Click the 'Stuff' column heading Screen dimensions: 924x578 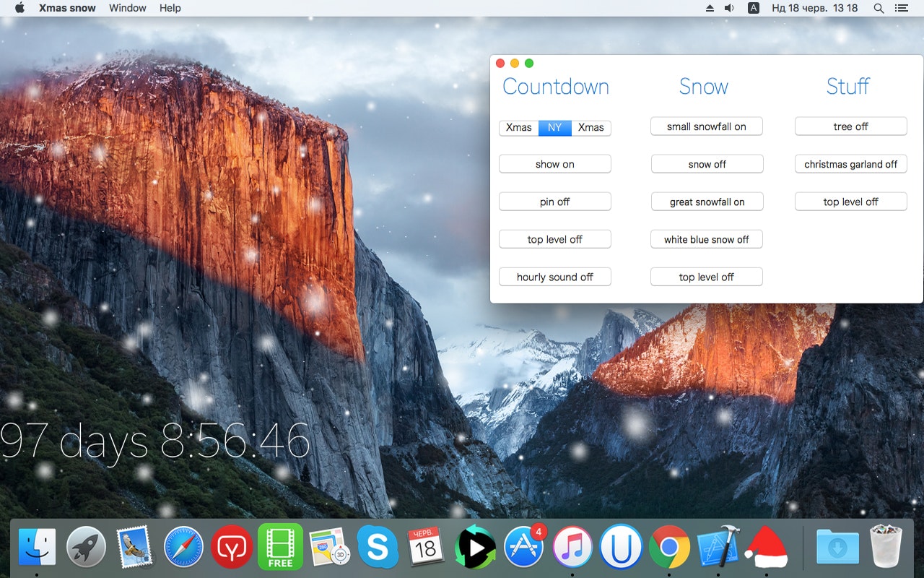(848, 87)
